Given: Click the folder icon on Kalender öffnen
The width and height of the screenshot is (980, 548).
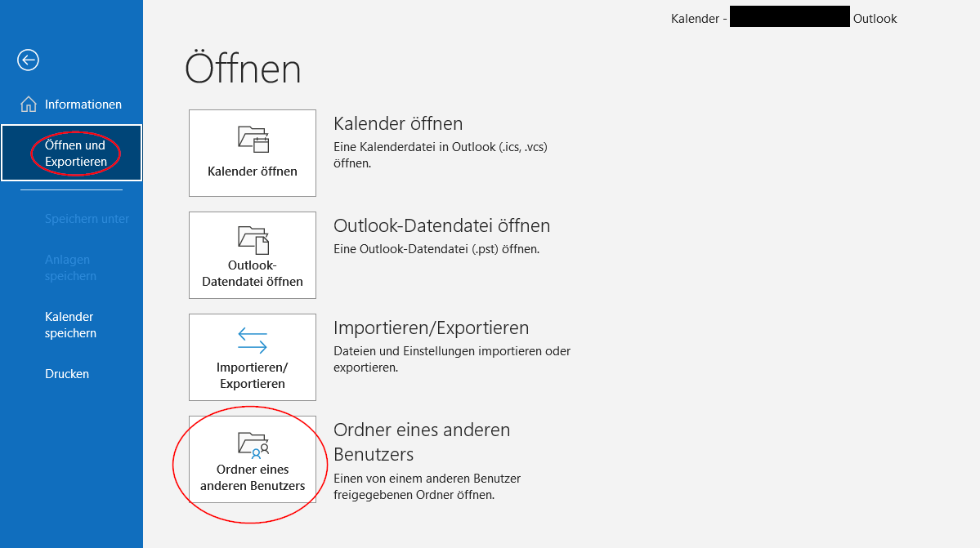Looking at the screenshot, I should 252,139.
